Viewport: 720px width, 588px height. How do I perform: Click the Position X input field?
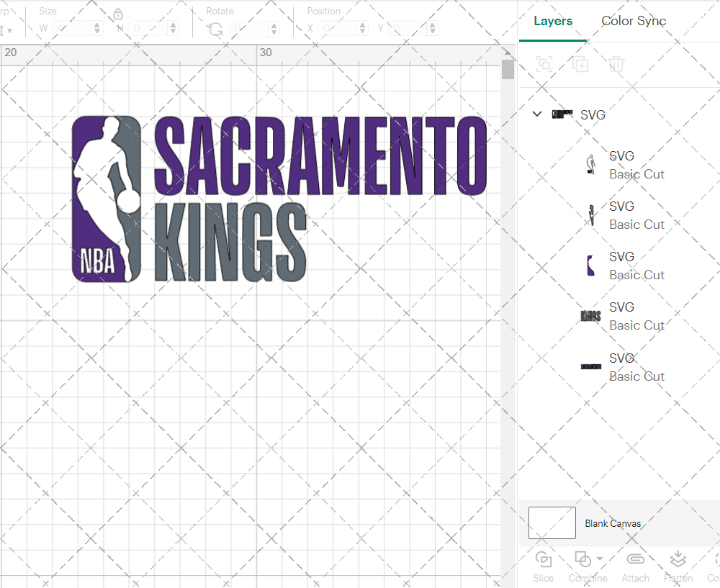click(x=338, y=29)
